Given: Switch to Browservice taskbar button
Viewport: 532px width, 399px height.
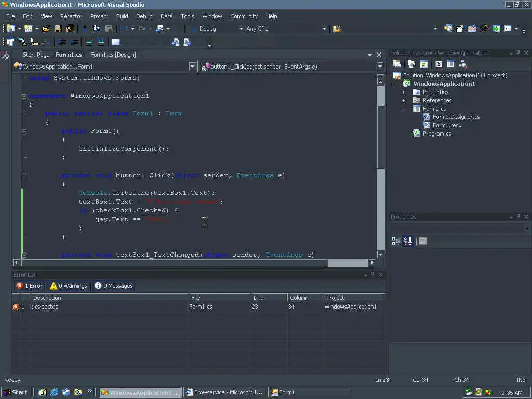Looking at the screenshot, I should pos(224,393).
